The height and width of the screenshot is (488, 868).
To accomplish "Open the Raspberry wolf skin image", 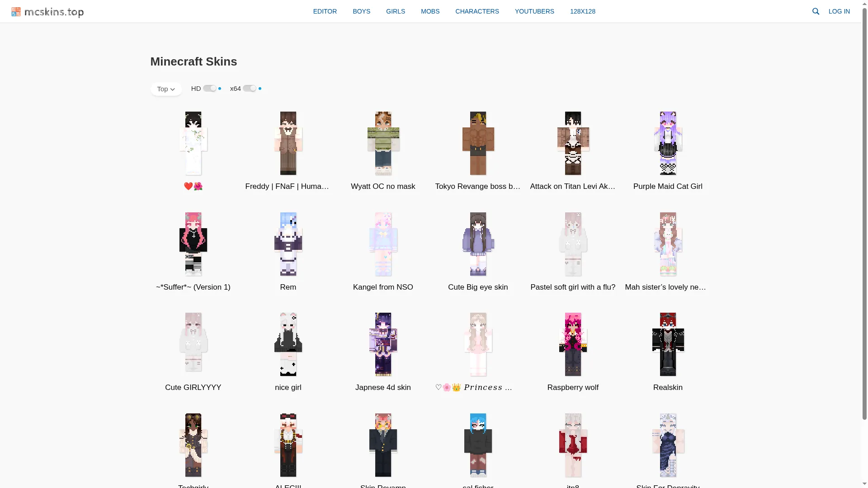I will [573, 344].
